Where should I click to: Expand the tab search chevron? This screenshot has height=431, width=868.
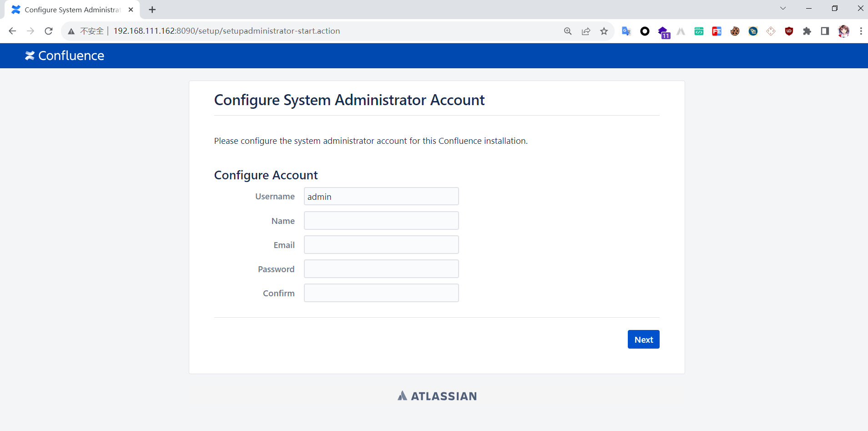pyautogui.click(x=783, y=8)
